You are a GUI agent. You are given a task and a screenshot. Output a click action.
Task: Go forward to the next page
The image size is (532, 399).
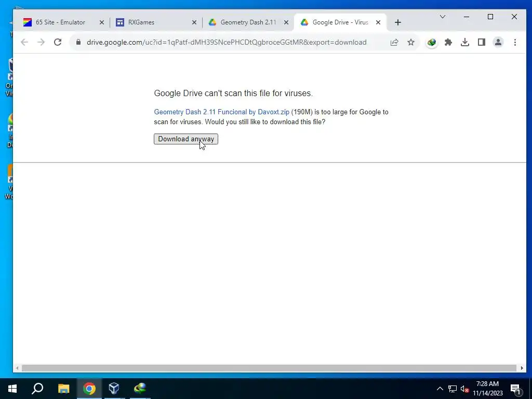[x=41, y=42]
